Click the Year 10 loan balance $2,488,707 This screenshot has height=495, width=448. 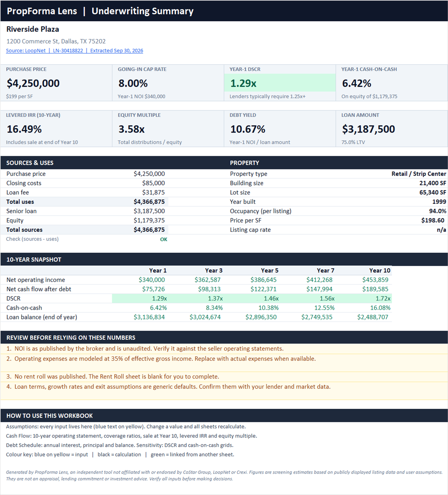(x=373, y=317)
